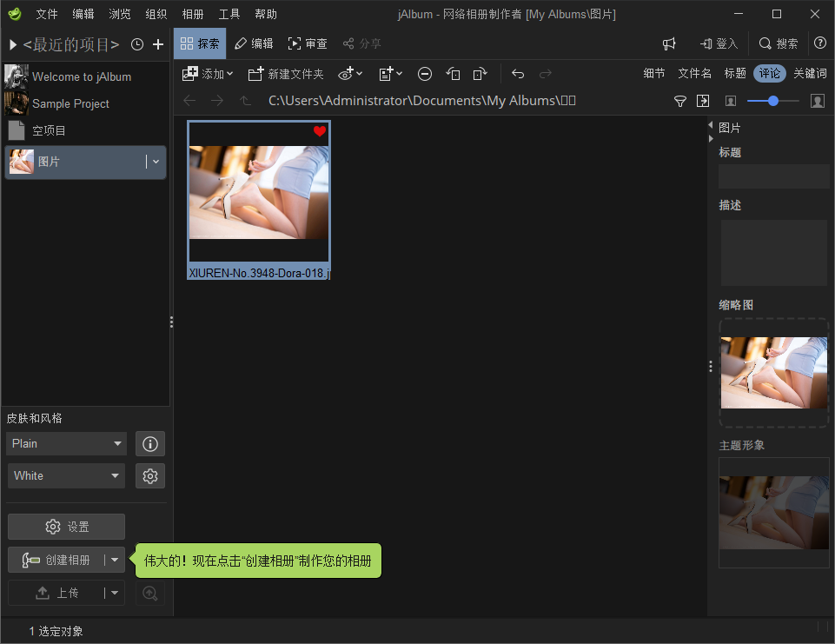Adjust the thumbnail size slider

(773, 101)
